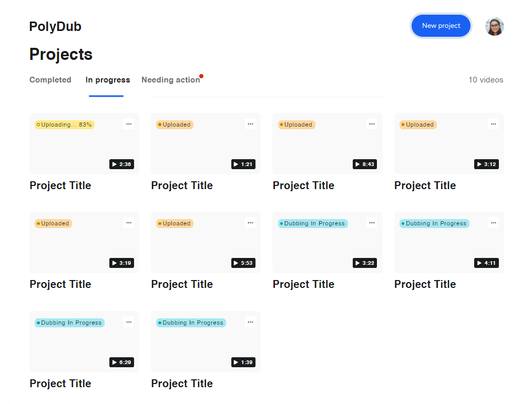Play the 2:38 video preview
The height and width of the screenshot is (404, 532).
point(122,164)
